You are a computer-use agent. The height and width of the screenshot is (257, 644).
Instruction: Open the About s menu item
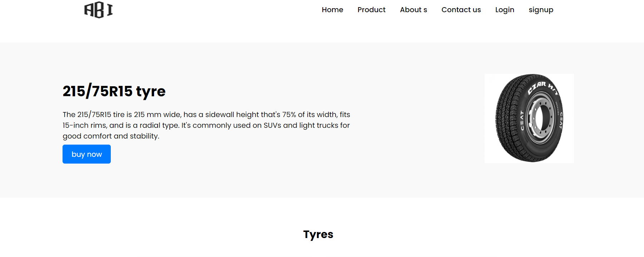tap(413, 10)
